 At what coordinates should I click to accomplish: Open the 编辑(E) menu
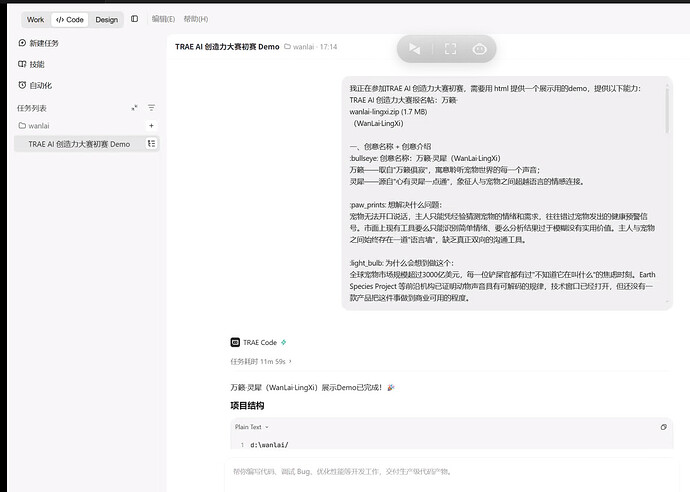(163, 19)
